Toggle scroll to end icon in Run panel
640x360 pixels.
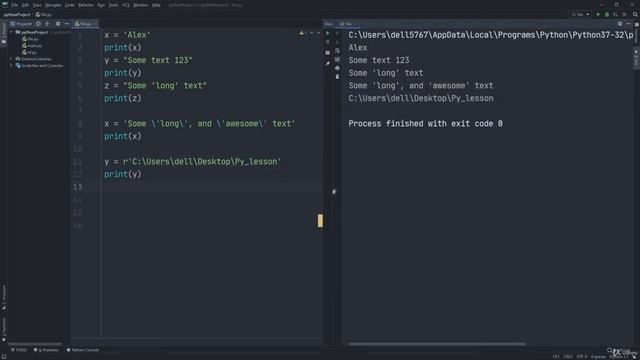[x=337, y=59]
